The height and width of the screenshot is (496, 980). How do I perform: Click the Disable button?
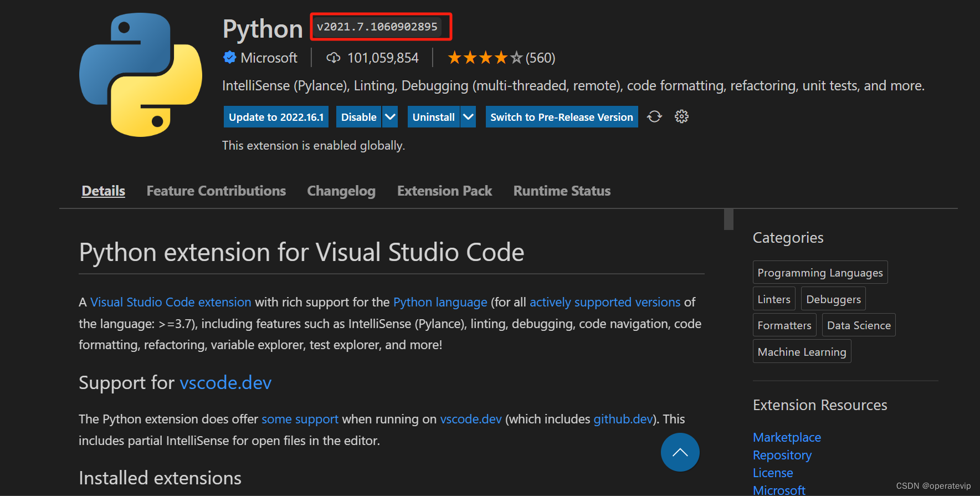pyautogui.click(x=358, y=117)
